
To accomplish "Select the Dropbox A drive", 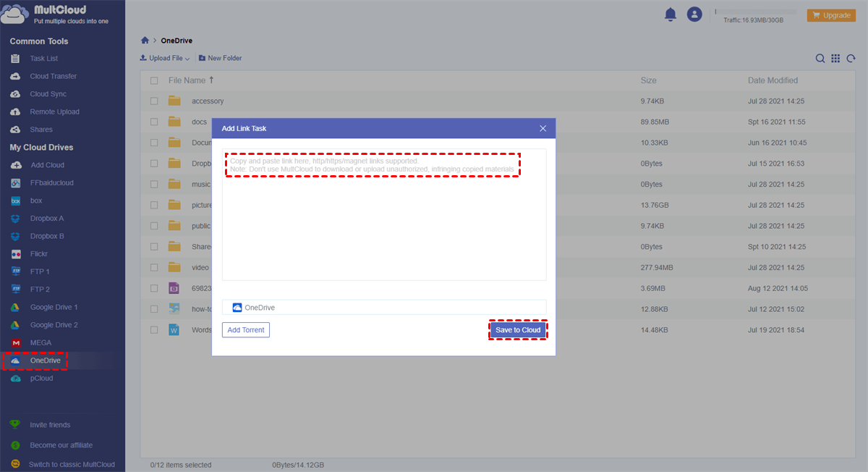I will [x=47, y=219].
